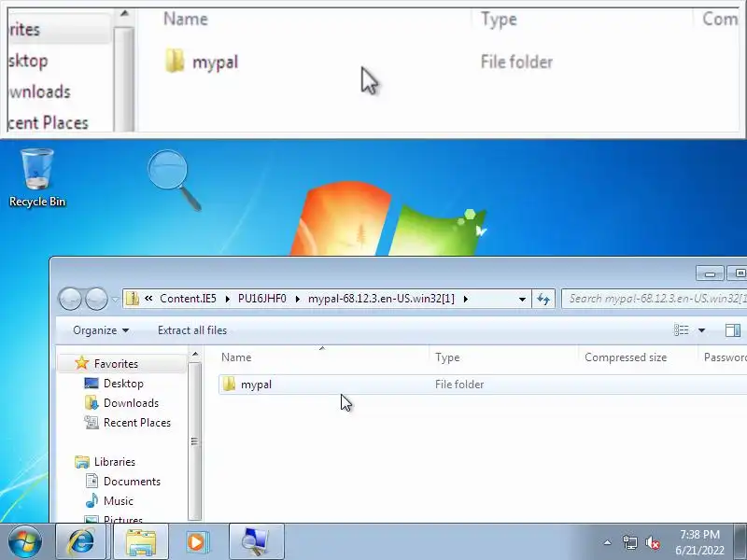747x560 pixels.
Task: Open address bar previous locations dropdown
Action: (x=522, y=299)
